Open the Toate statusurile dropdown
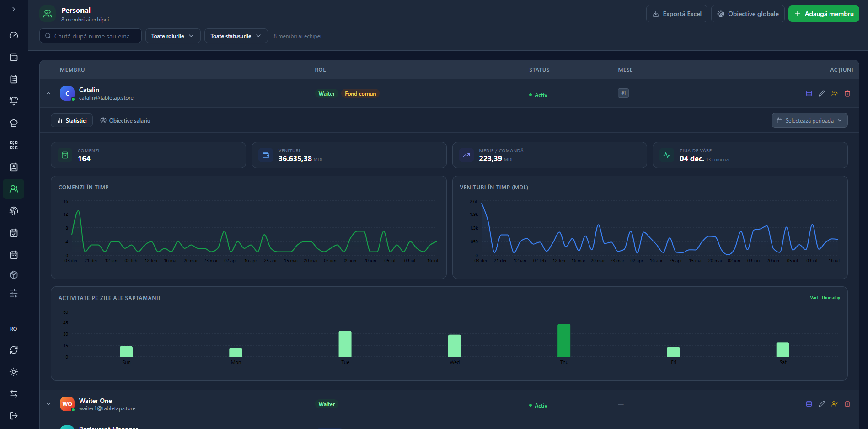 (x=236, y=36)
